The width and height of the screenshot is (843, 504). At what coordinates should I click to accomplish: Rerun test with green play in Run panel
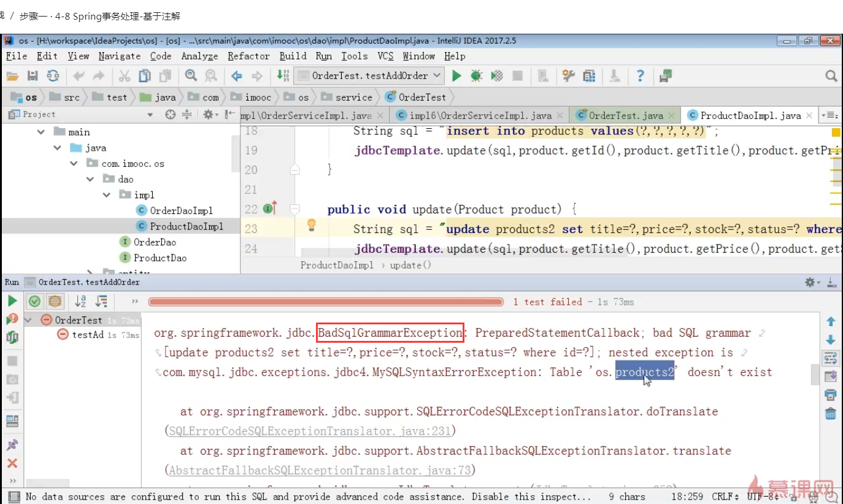pyautogui.click(x=12, y=301)
